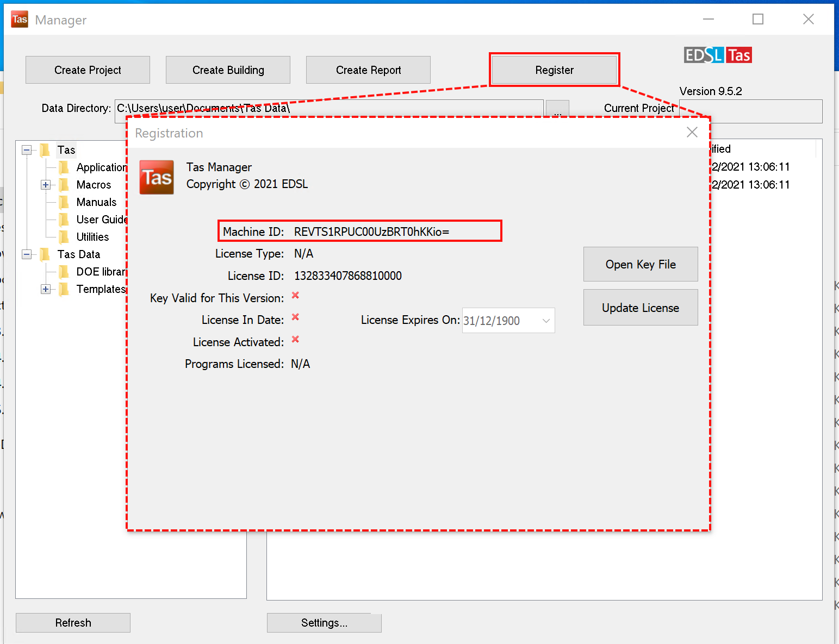Select the Macros folder

(x=94, y=185)
